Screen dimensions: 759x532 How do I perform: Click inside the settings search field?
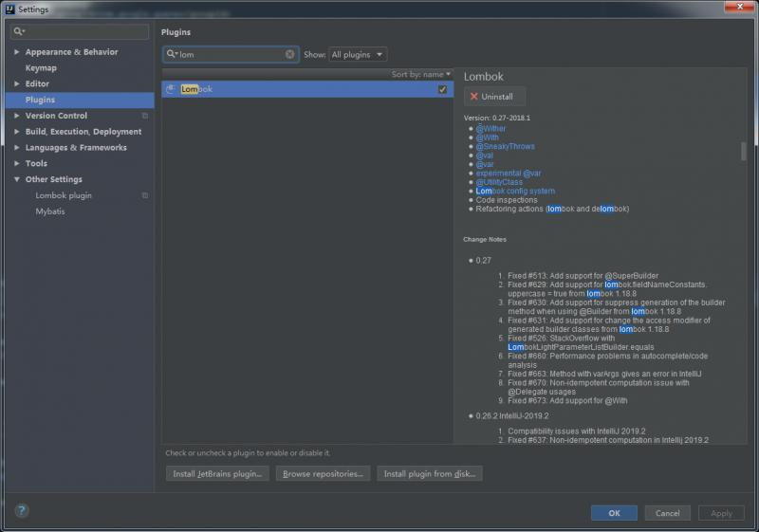click(x=80, y=31)
